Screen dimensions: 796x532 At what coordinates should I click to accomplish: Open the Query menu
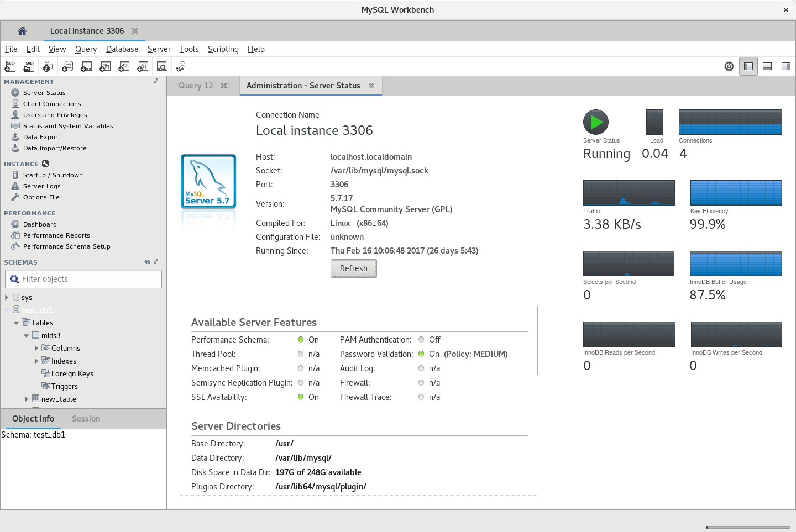click(x=86, y=49)
